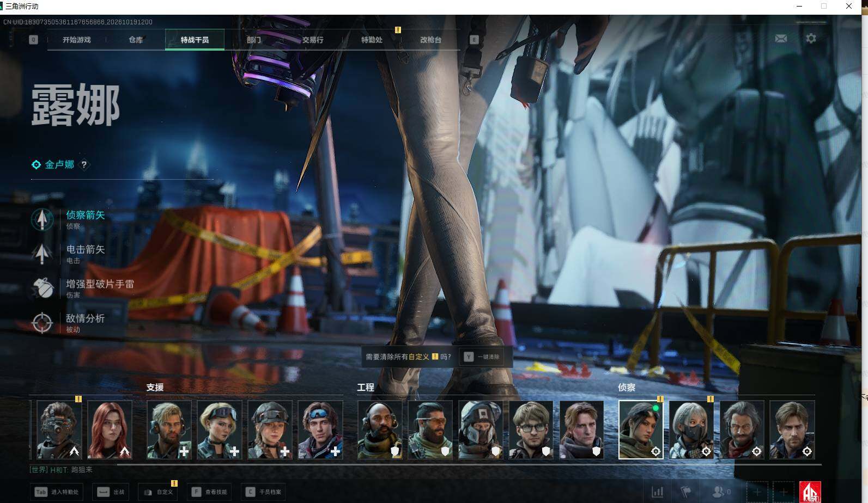Select the 增强型破片手雷 grenade icon
Screen dimensions: 868x503
(43, 288)
